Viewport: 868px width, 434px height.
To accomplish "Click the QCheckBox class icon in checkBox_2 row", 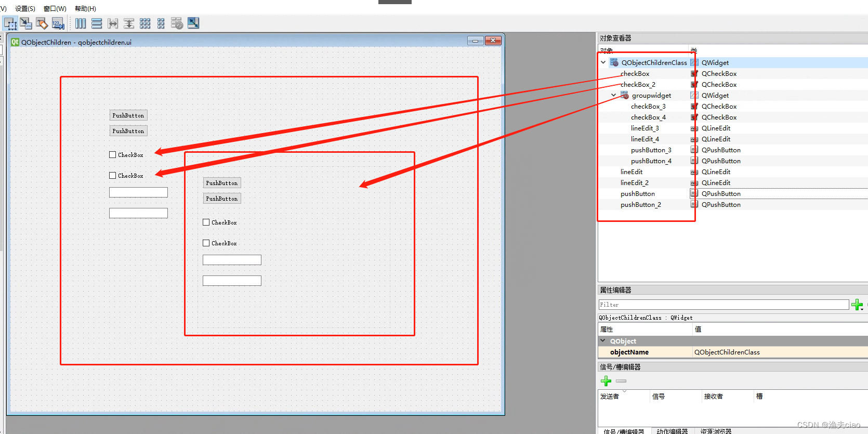I will point(694,84).
